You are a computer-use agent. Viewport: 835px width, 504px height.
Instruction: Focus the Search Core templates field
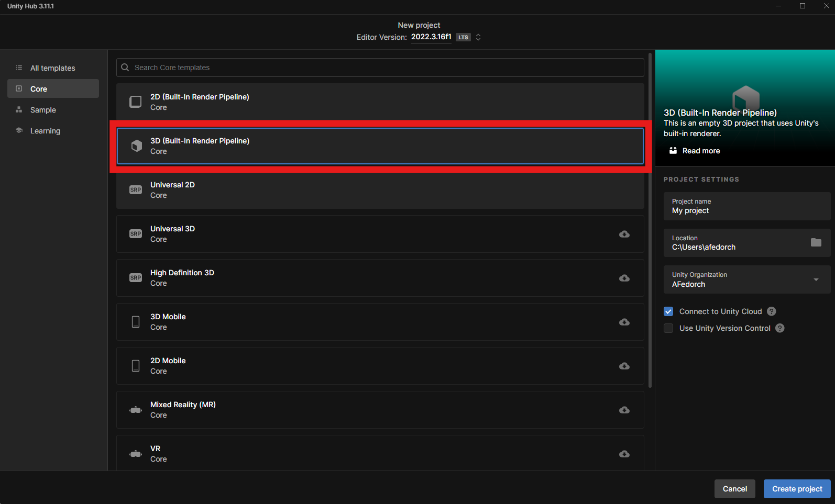pos(380,68)
